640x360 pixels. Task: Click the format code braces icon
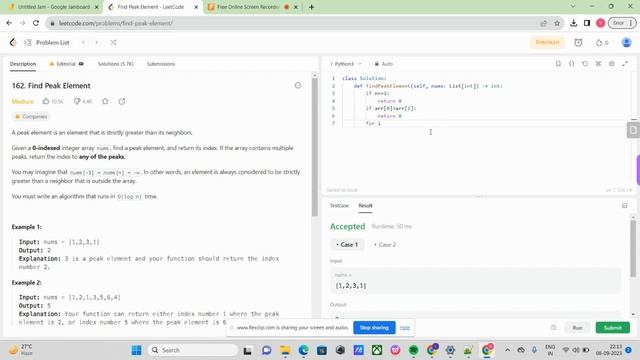pyautogui.click(x=571, y=64)
